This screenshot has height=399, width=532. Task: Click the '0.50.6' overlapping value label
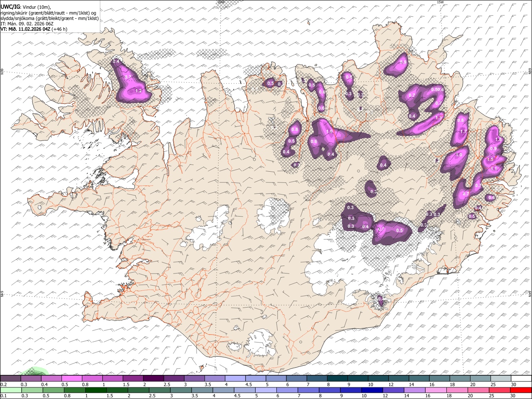[x=438, y=89]
